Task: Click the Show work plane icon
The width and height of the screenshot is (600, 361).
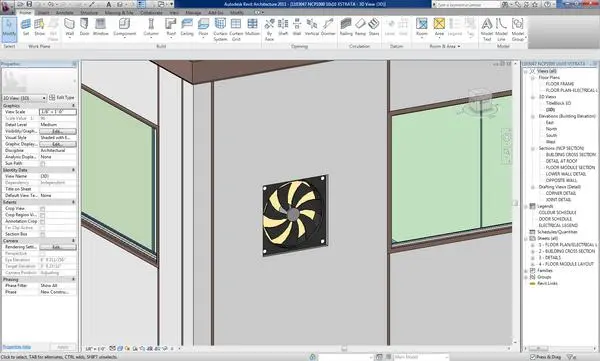Action: (39, 28)
